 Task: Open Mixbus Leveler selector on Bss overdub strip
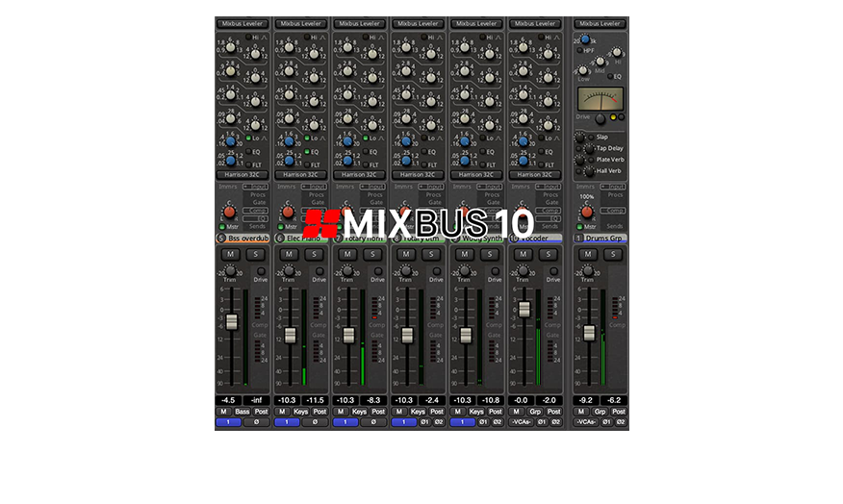(x=243, y=24)
